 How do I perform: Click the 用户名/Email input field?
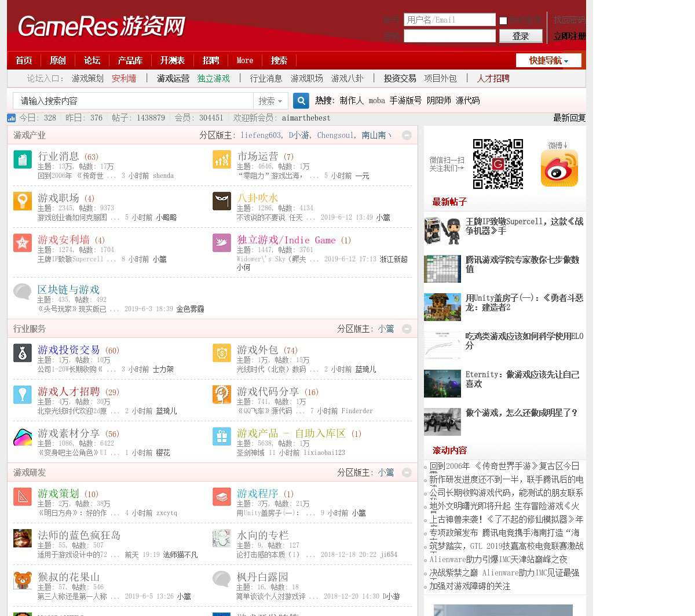pos(449,20)
